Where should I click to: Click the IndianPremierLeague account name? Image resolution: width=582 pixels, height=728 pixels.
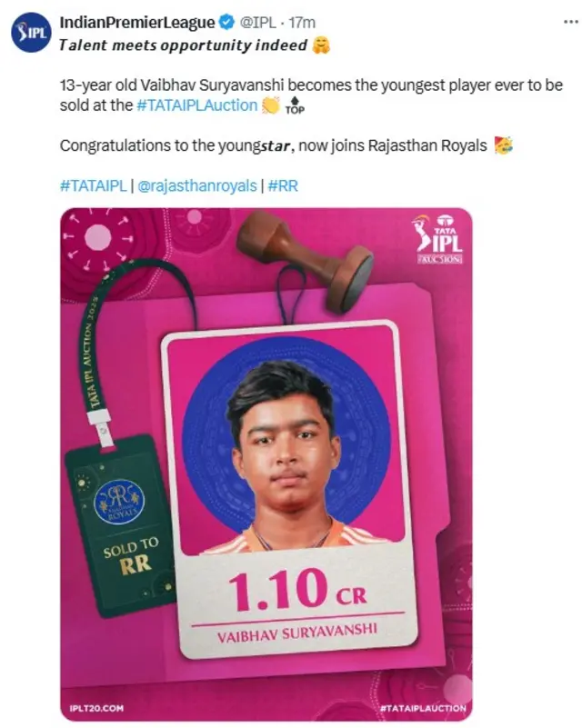point(137,23)
